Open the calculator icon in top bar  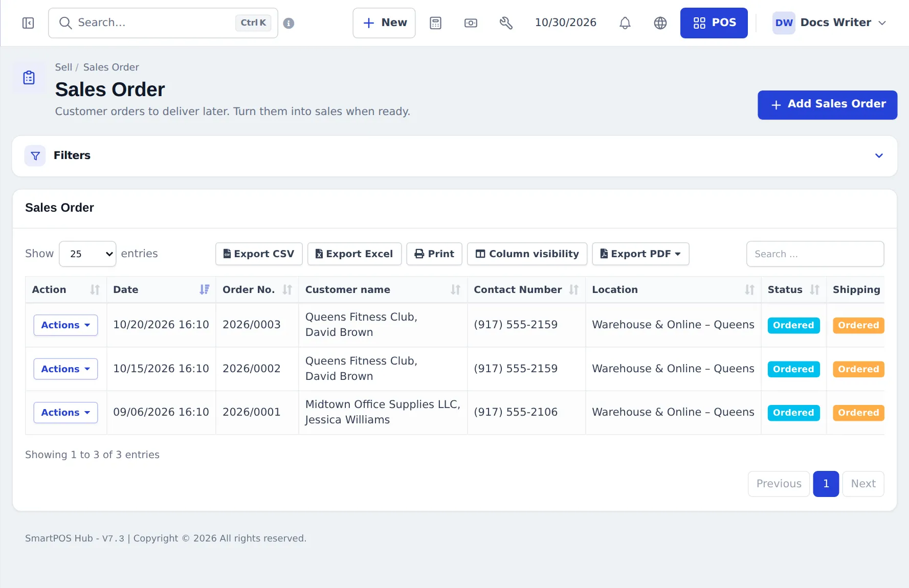[435, 23]
